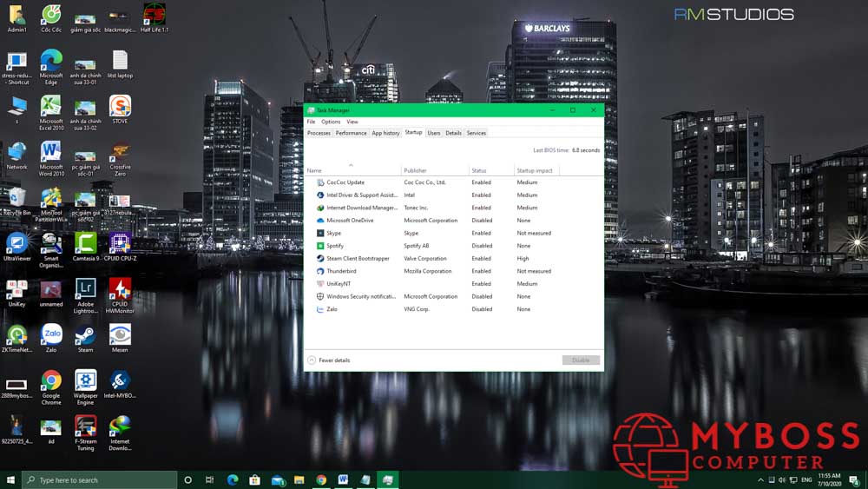The width and height of the screenshot is (868, 489).
Task: Open Task View on the taskbar
Action: (x=209, y=480)
